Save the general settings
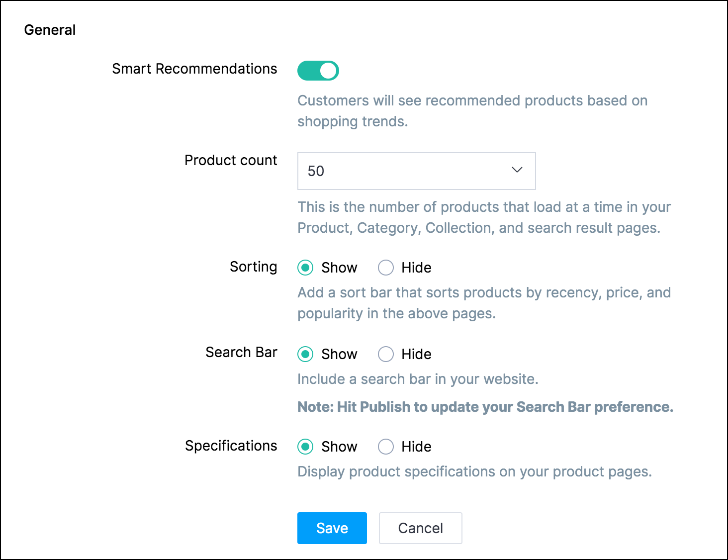The image size is (728, 560). [x=332, y=528]
